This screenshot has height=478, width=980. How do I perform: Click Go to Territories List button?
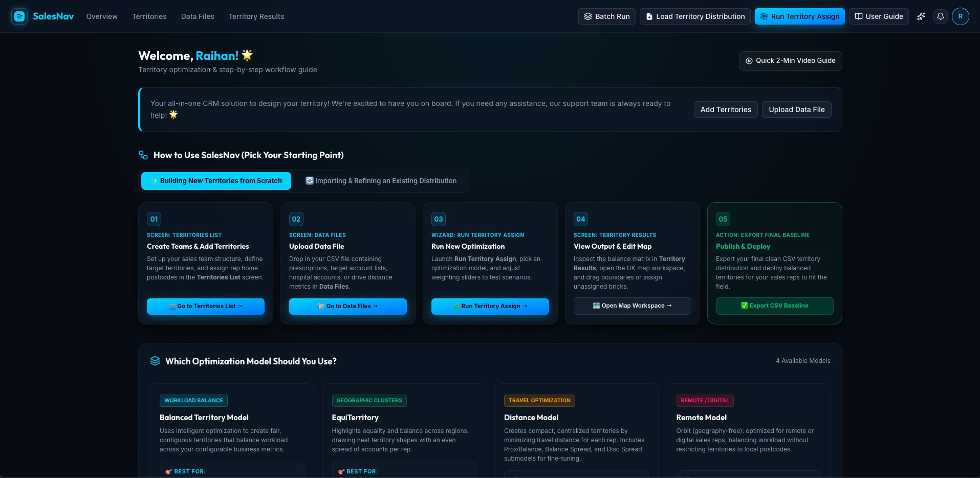point(206,306)
